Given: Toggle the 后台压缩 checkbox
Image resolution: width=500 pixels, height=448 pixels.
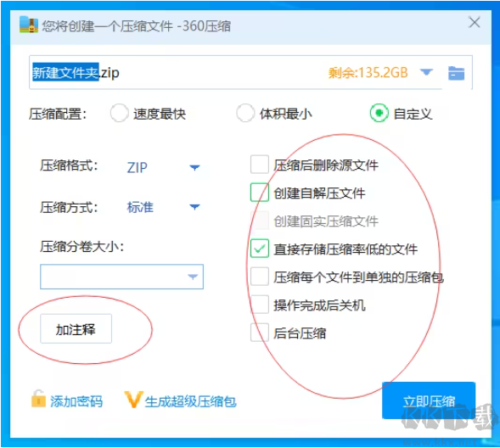Looking at the screenshot, I should point(259,333).
